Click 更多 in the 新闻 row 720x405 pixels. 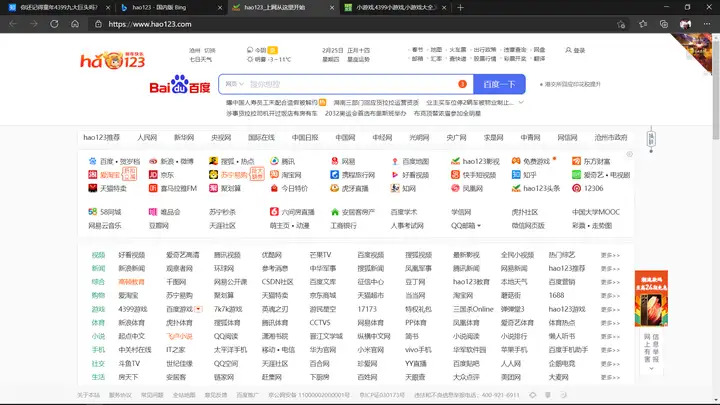point(610,269)
